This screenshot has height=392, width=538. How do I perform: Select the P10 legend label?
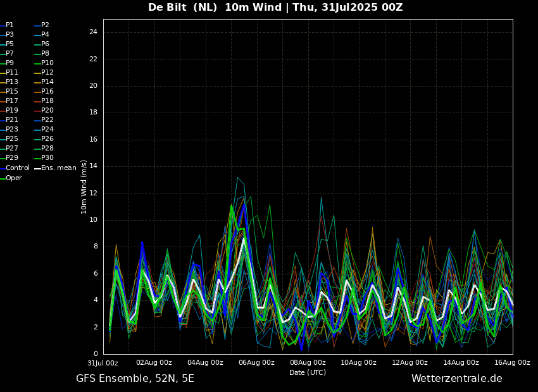click(47, 63)
